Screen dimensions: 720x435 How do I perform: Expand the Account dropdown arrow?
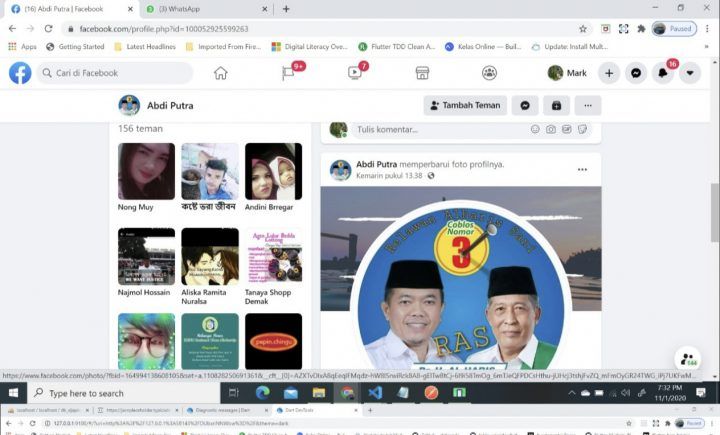[x=690, y=73]
